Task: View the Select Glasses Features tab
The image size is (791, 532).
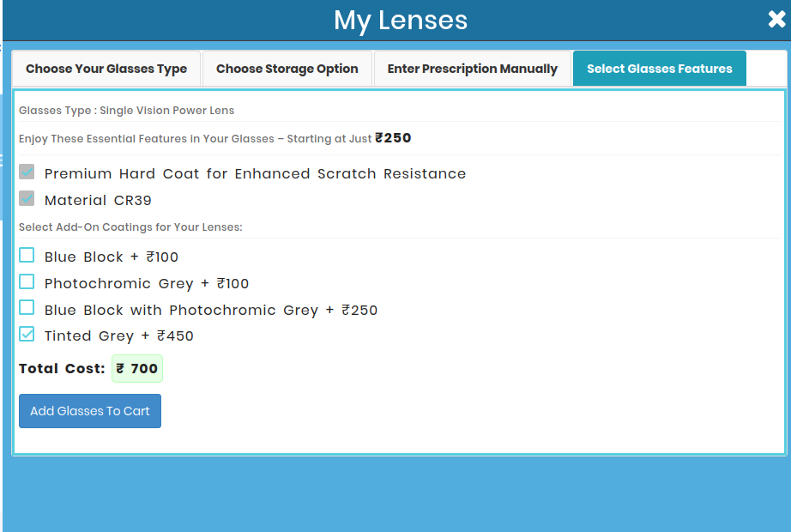Action: (659, 68)
